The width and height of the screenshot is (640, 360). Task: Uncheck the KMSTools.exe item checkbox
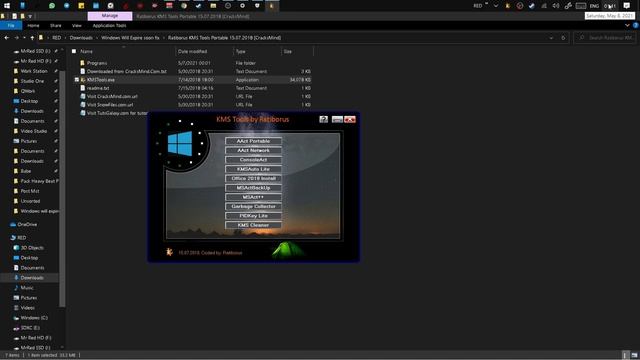pyautogui.click(x=77, y=80)
